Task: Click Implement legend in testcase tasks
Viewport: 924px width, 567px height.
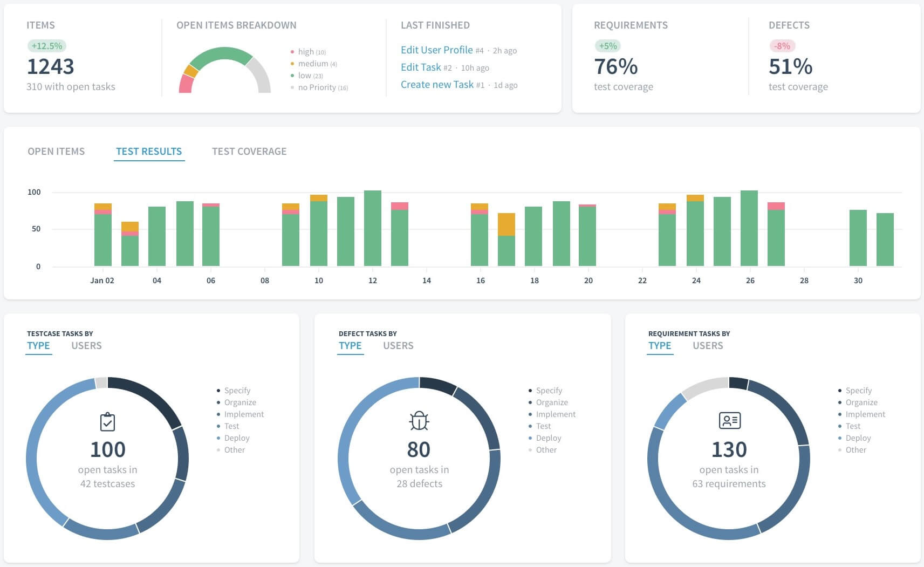Action: [x=240, y=414]
